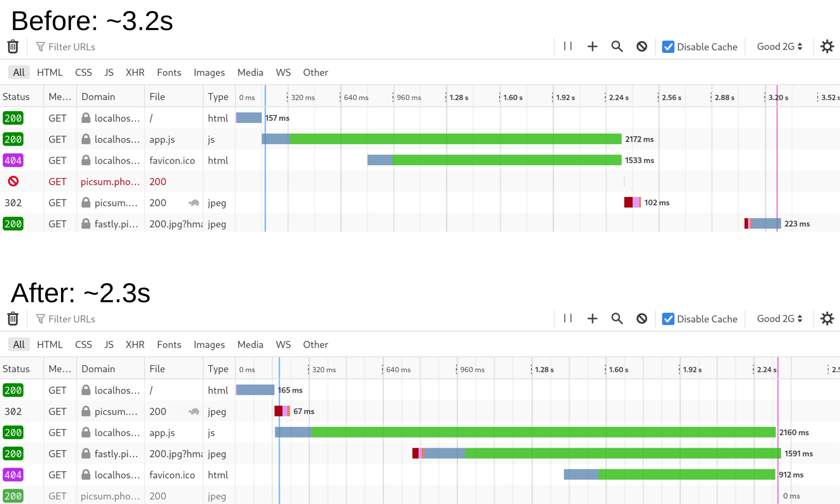The height and width of the screenshot is (504, 840).
Task: Click the 2160 ms app.js waterfall bar in After
Action: tap(525, 432)
